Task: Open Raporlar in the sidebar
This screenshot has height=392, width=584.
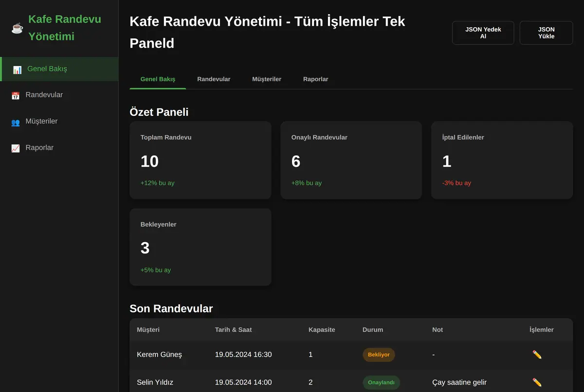Action: point(59,148)
